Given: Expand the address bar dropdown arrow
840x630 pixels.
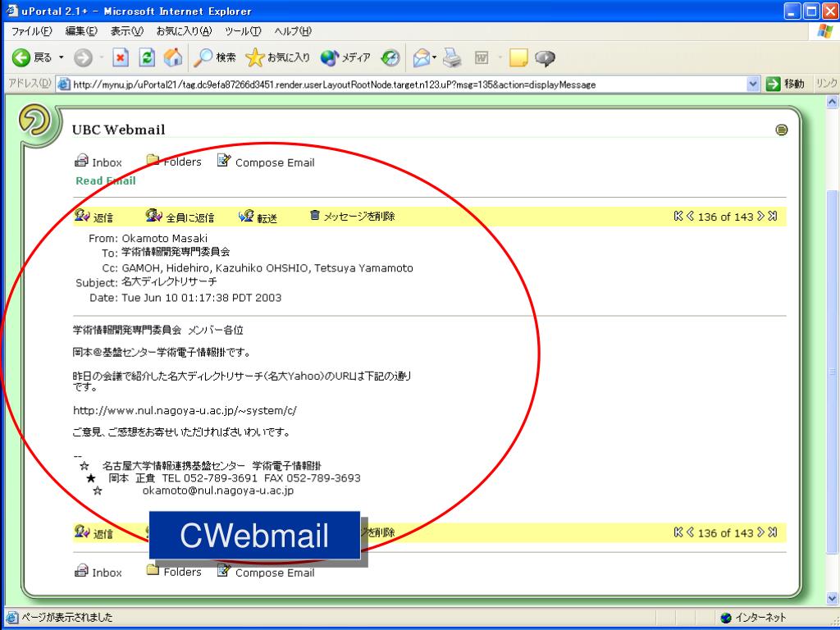Looking at the screenshot, I should tap(753, 84).
